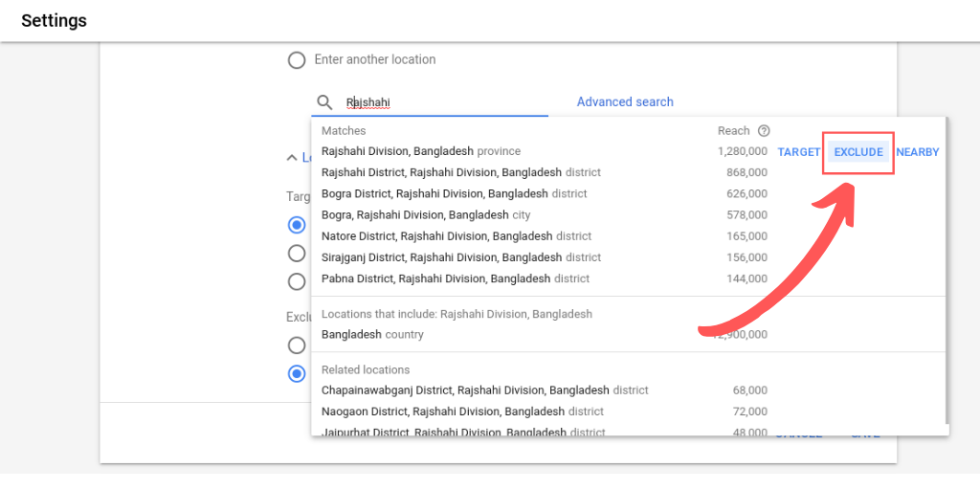The image size is (980, 490).
Task: Open the Advanced search link
Action: click(x=625, y=101)
